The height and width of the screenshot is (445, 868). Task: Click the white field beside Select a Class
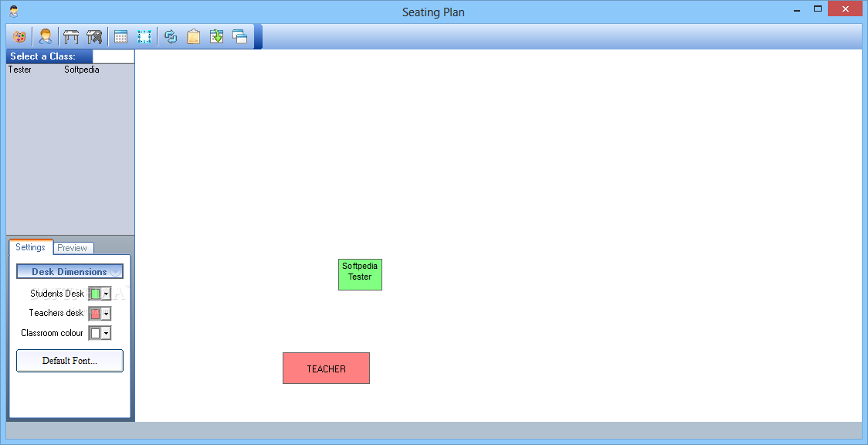tap(114, 56)
